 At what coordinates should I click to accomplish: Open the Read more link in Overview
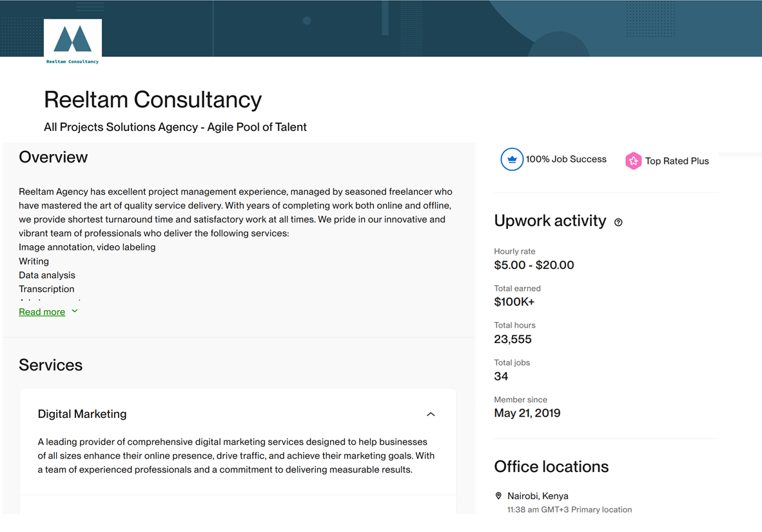click(x=42, y=312)
